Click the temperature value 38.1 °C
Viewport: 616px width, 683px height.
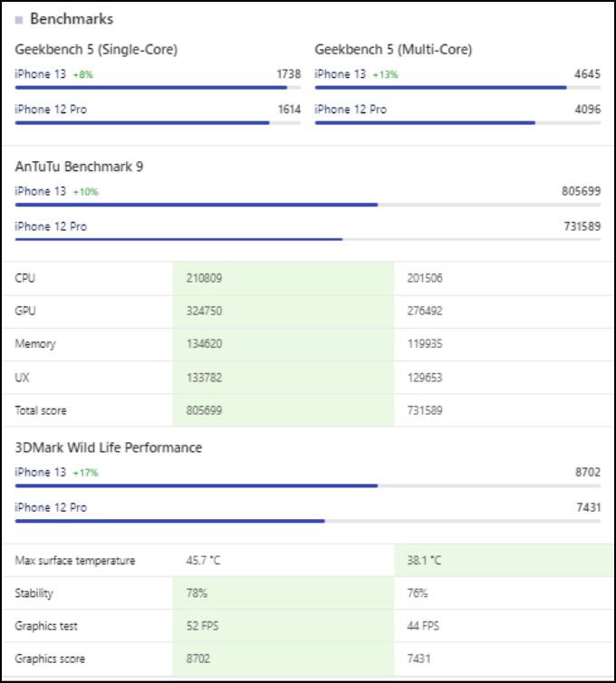[x=424, y=561]
